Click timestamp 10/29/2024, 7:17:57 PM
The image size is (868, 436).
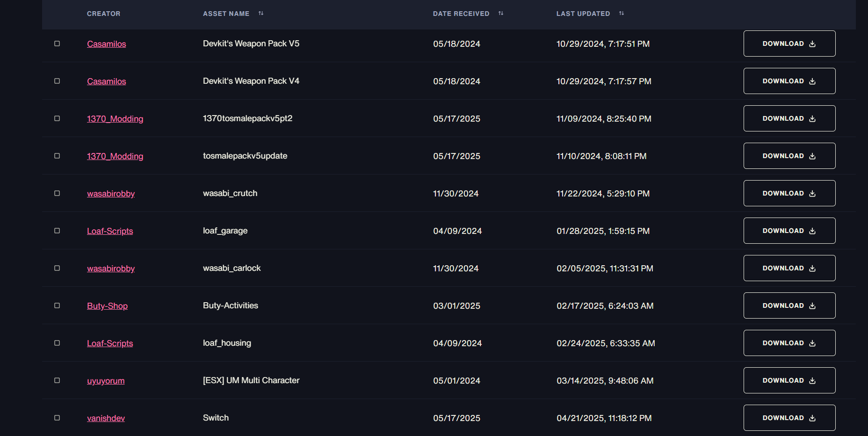click(604, 81)
